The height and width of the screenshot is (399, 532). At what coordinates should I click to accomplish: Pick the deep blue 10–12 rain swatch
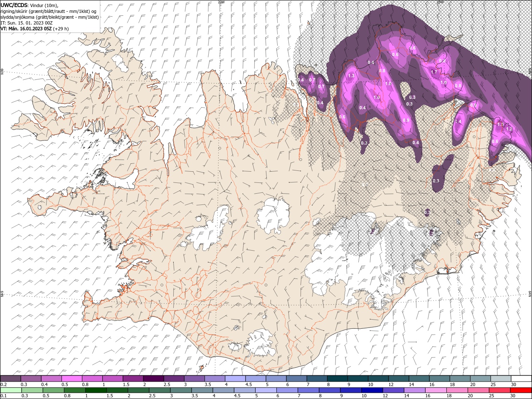coord(372,390)
